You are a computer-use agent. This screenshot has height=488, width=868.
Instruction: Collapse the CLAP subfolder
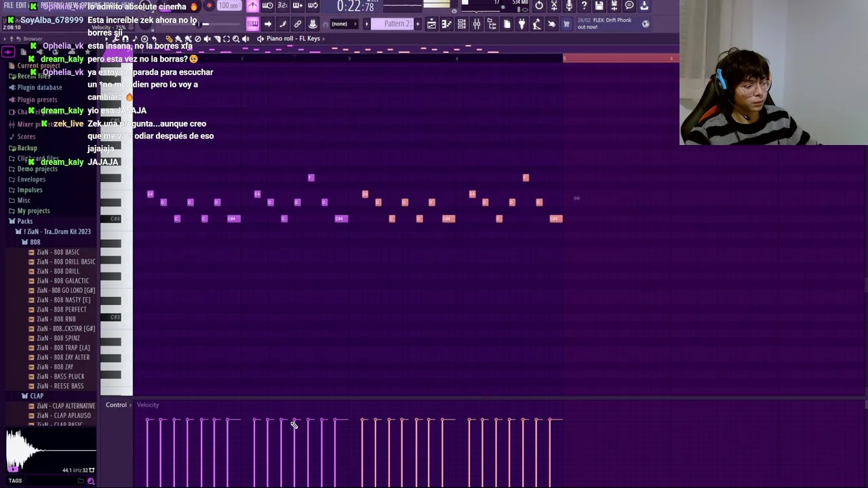[x=37, y=396]
